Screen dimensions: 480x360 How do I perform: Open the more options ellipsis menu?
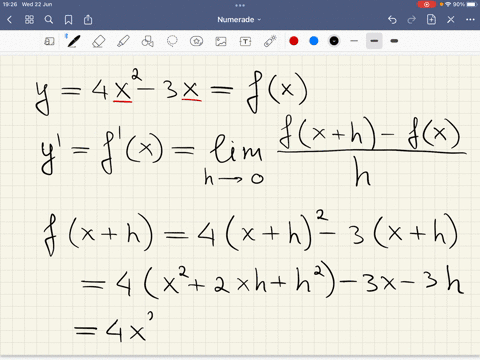point(470,20)
